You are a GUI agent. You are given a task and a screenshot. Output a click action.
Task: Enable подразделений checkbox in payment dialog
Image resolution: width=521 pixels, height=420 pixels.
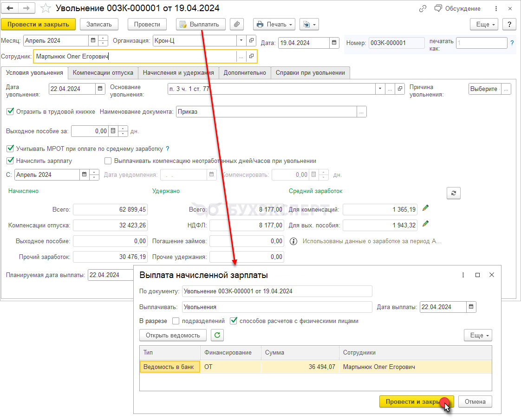[x=176, y=321]
